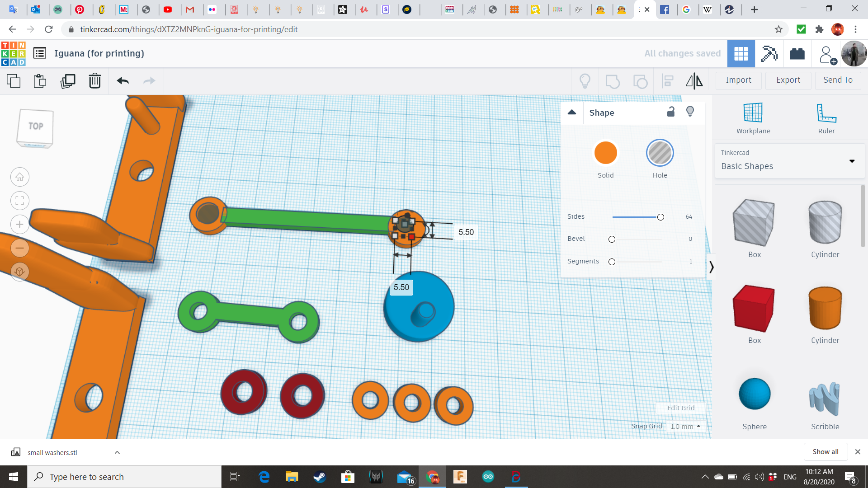Image resolution: width=868 pixels, height=488 pixels.
Task: Collapse the Shape panel arrow
Action: pyautogui.click(x=572, y=113)
